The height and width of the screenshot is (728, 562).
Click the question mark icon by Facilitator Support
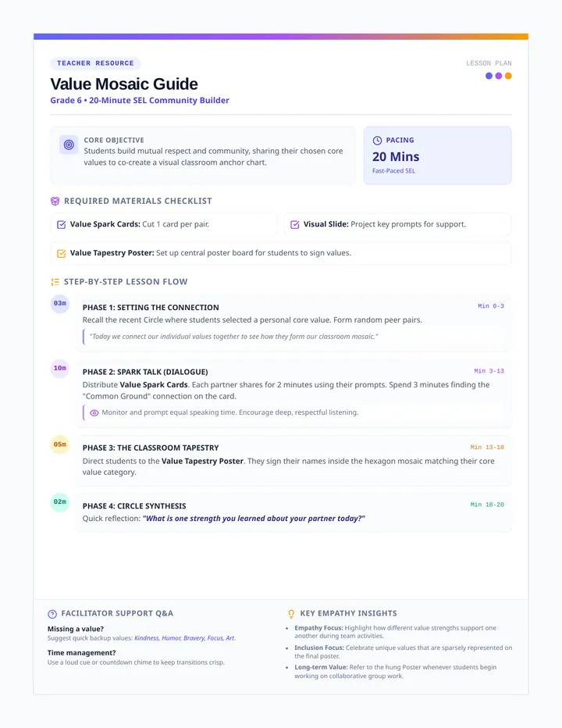point(52,614)
